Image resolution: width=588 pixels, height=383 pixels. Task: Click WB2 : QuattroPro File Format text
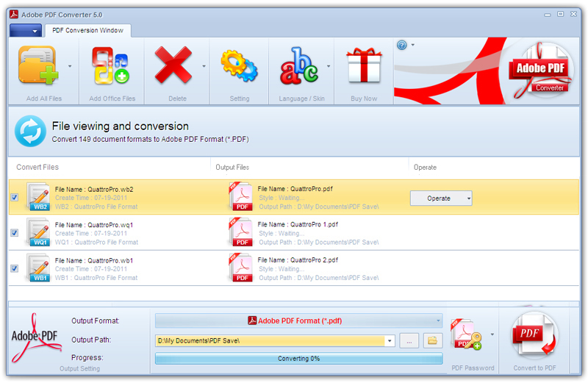96,207
